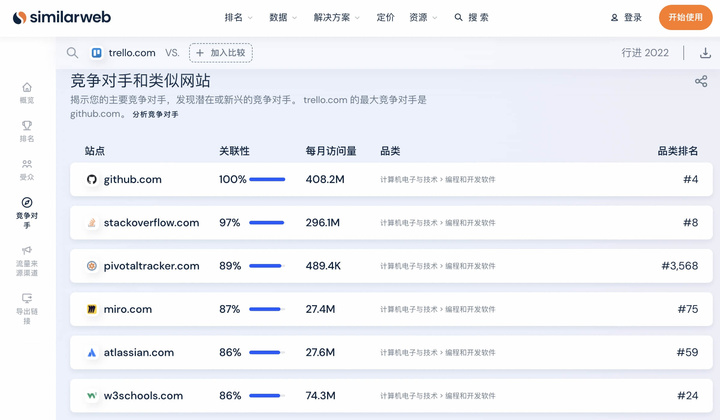
Task: Click the Miro favicon in the table
Action: 92,309
